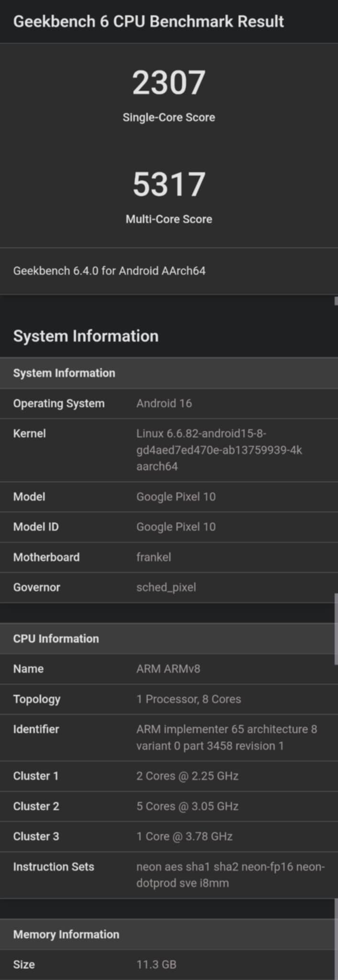This screenshot has height=980, width=338.
Task: Click the Single-Core Score label
Action: (169, 117)
